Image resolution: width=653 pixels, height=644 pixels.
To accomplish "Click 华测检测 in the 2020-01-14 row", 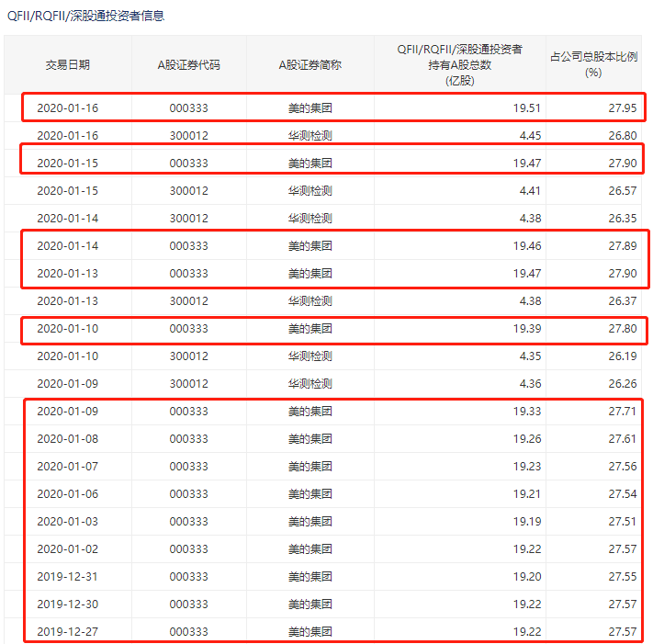I will (x=310, y=219).
